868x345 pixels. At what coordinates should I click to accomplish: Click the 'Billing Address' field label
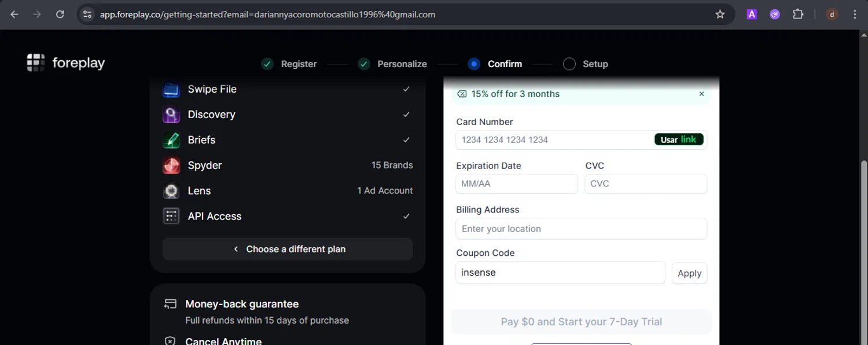click(x=488, y=210)
